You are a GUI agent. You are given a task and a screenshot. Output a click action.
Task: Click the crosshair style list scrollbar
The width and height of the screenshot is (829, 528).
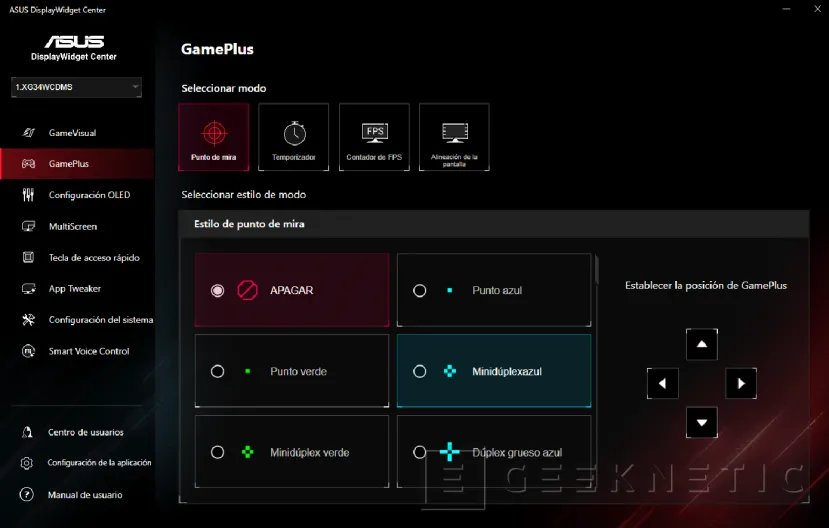597,269
